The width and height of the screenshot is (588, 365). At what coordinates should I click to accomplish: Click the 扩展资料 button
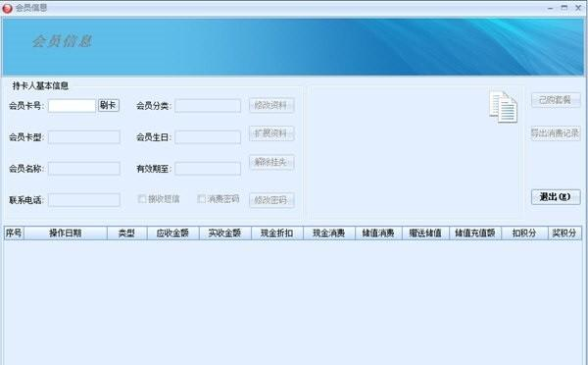click(x=271, y=133)
